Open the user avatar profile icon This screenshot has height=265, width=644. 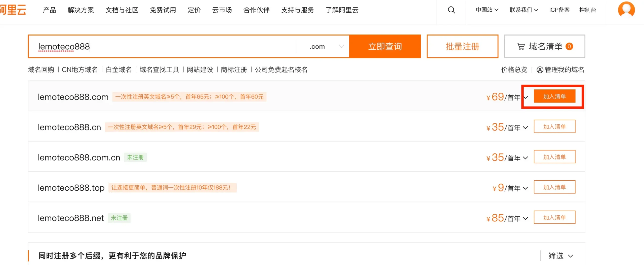click(x=626, y=10)
